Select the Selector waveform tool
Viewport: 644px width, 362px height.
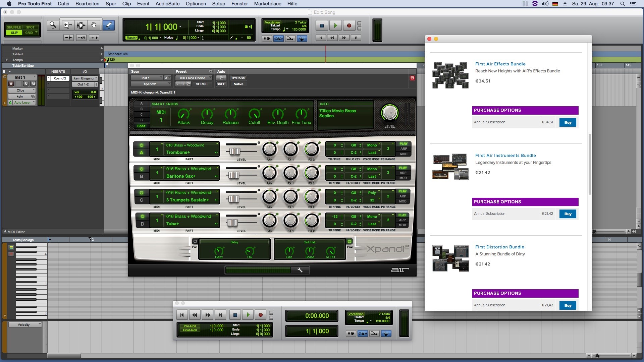(x=80, y=25)
